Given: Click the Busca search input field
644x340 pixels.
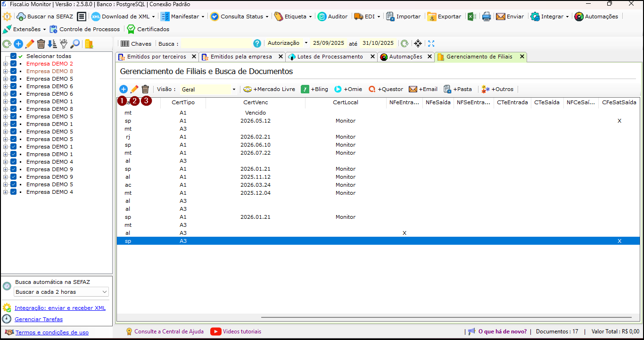Looking at the screenshot, I should [x=216, y=43].
